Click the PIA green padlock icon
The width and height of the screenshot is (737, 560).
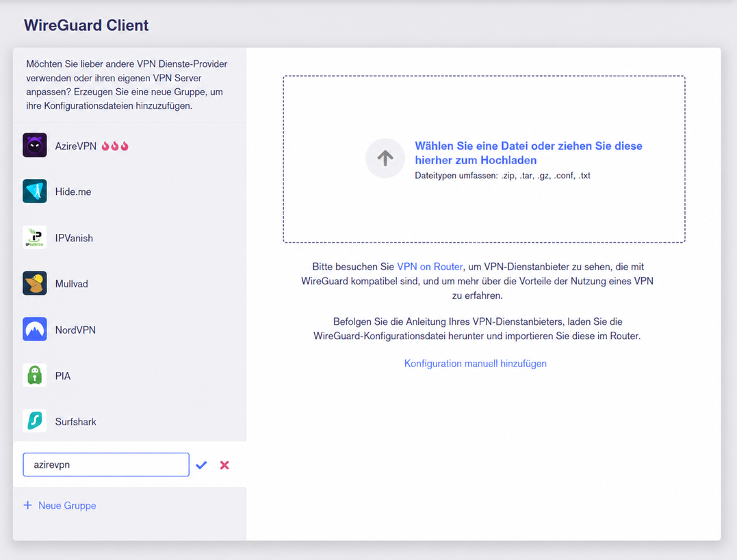35,375
